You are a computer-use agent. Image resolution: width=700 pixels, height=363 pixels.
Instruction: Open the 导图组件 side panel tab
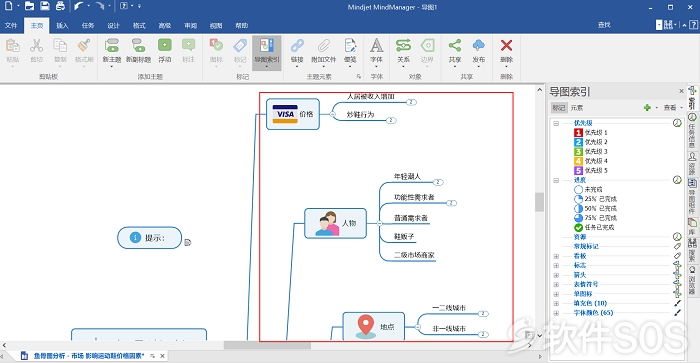coord(692,196)
